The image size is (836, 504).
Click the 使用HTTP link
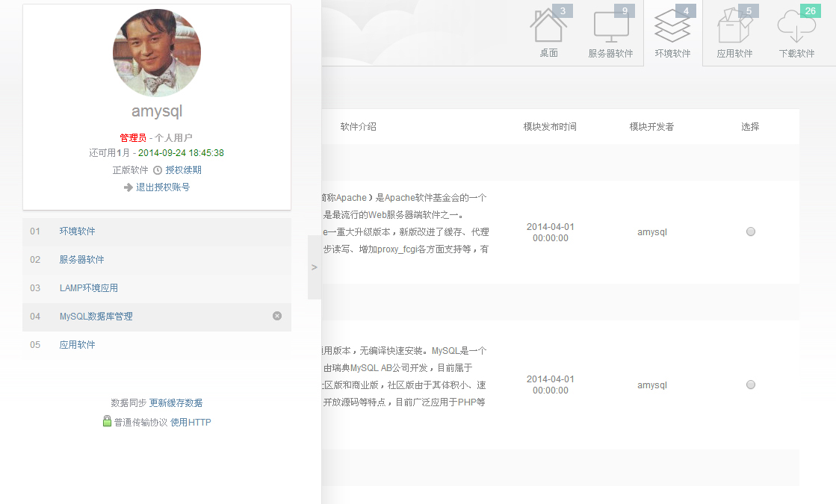191,423
